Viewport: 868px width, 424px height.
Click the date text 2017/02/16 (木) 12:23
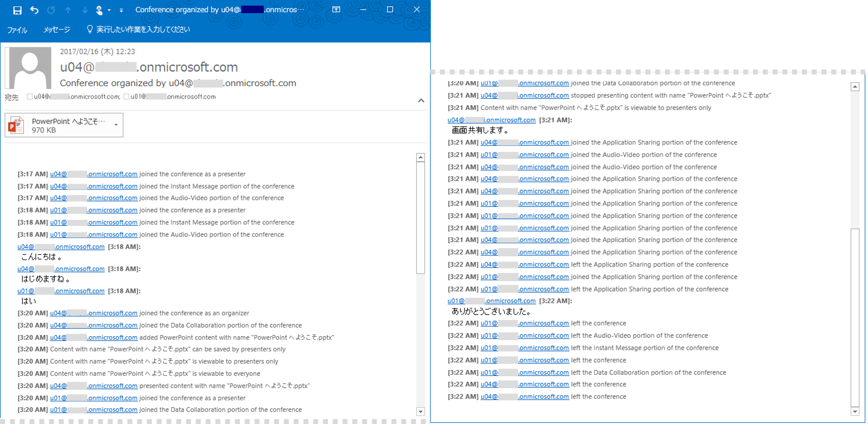tap(97, 51)
